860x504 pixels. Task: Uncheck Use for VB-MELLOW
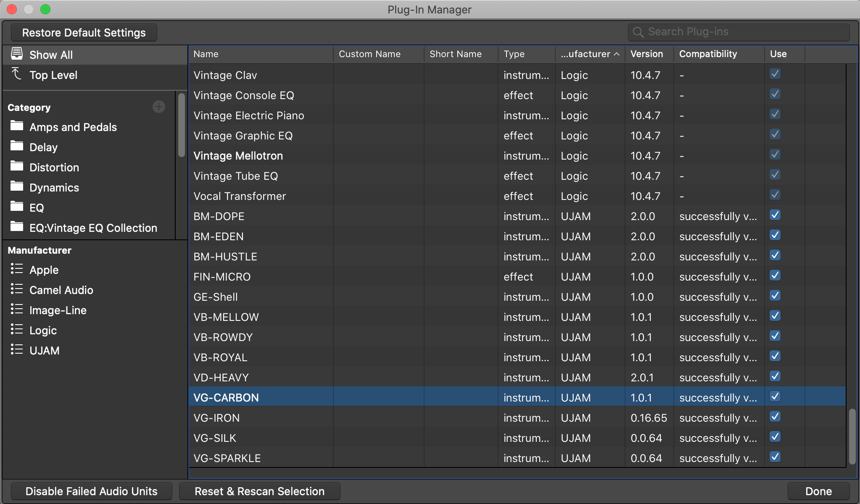point(775,316)
